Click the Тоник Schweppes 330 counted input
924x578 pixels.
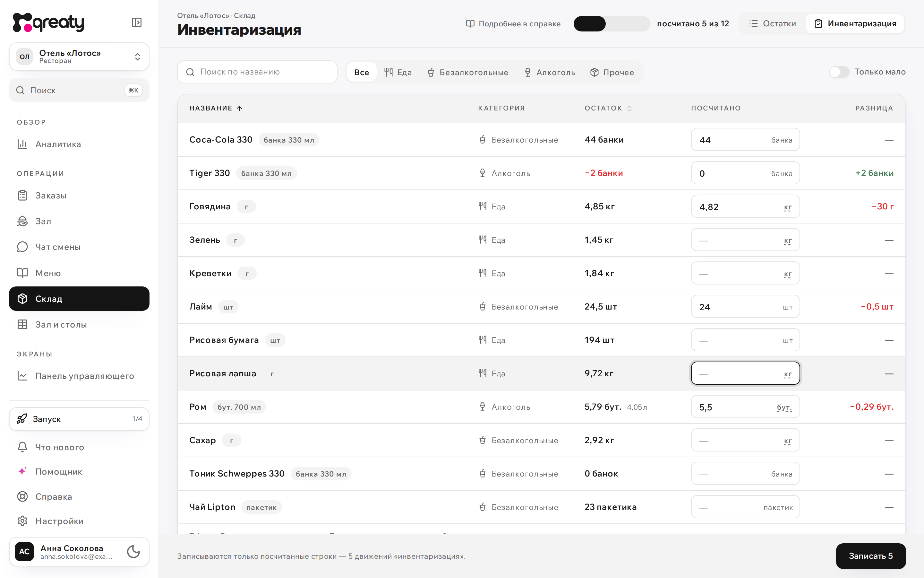point(745,474)
